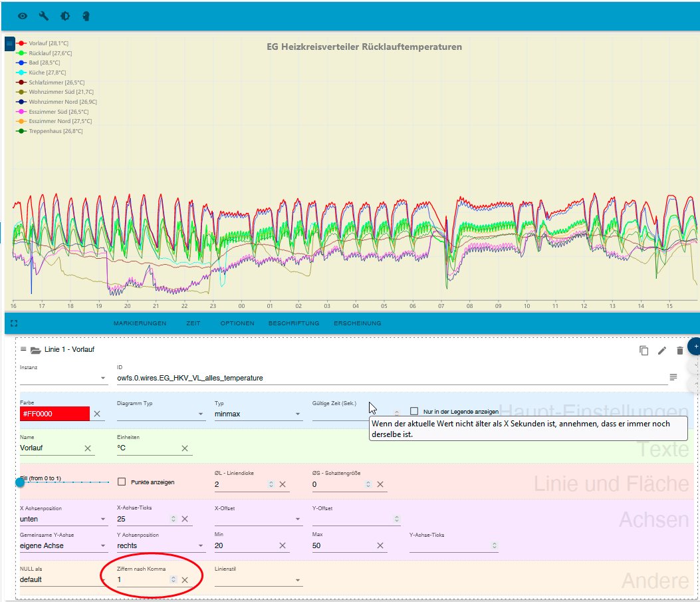Viewport: 700px width, 602px height.
Task: Click the red #FF0000 color field
Action: coord(55,414)
